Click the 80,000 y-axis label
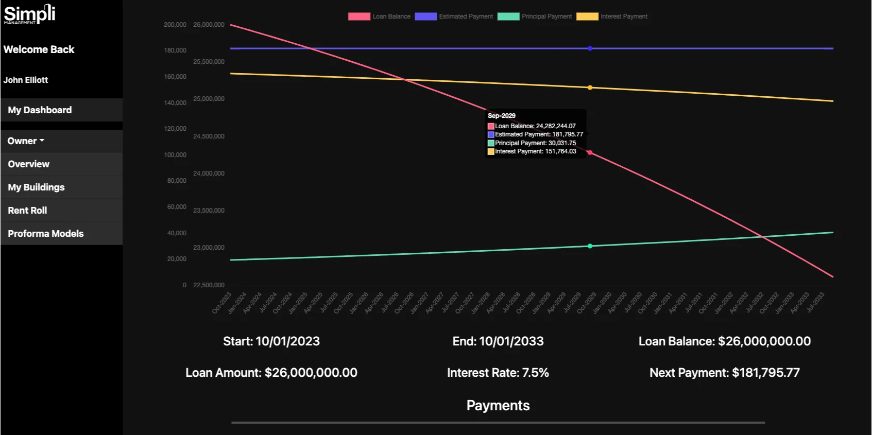 coord(177,181)
